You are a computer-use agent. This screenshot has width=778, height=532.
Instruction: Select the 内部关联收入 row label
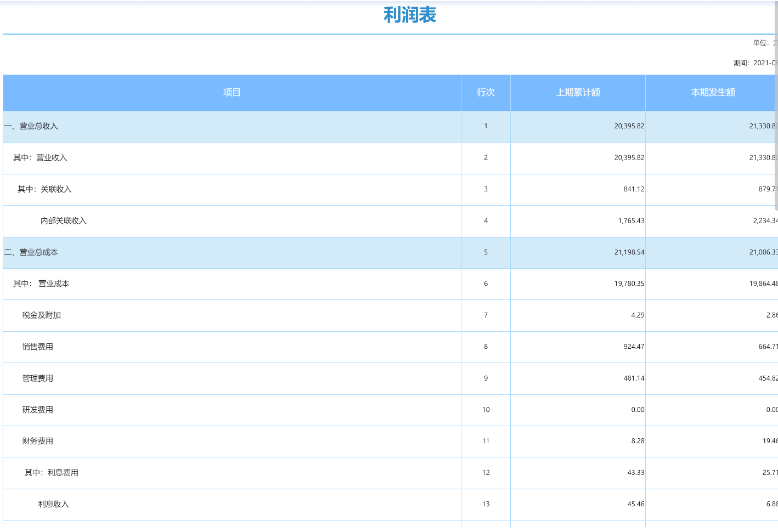pyautogui.click(x=64, y=221)
